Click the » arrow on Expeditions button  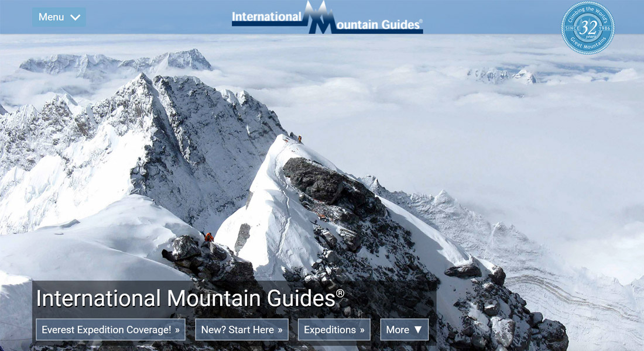(x=362, y=330)
